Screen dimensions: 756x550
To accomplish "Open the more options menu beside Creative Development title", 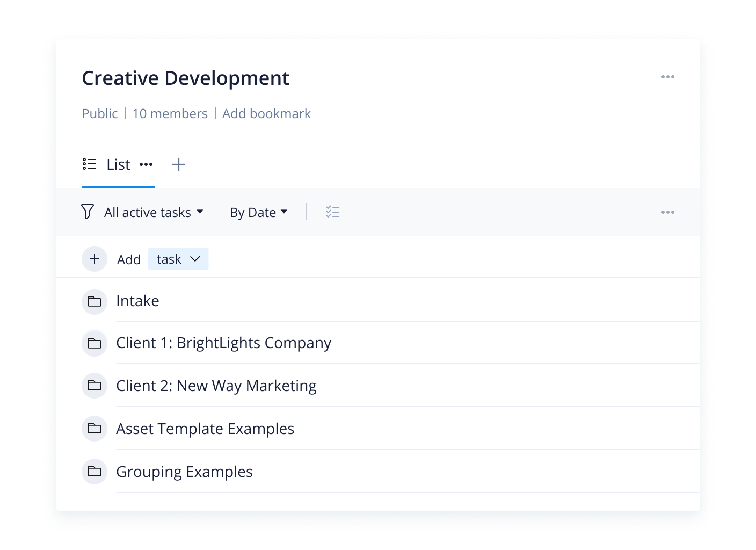I will (x=667, y=77).
